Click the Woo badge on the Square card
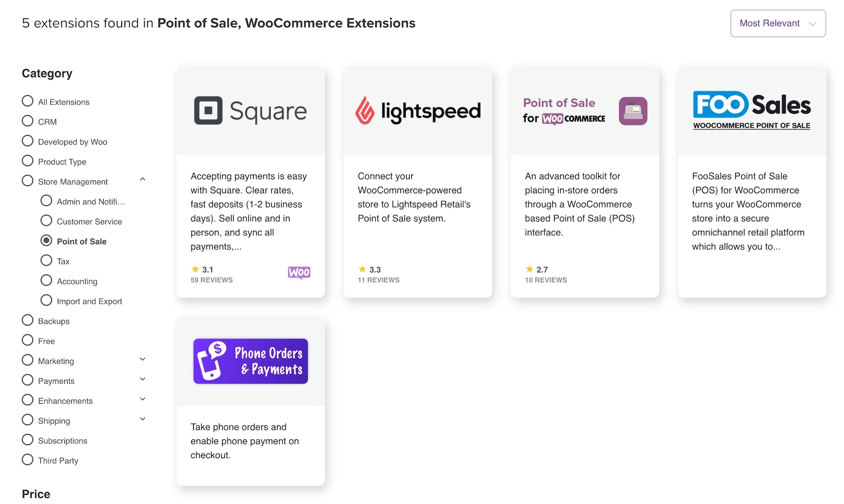The image size is (844, 504). [x=299, y=273]
